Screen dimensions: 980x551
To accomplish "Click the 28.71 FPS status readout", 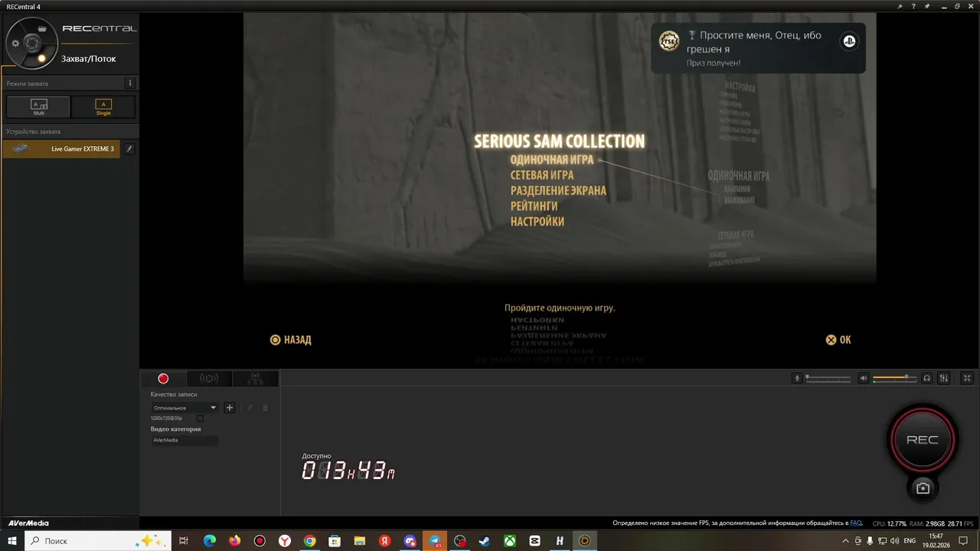I will (960, 523).
